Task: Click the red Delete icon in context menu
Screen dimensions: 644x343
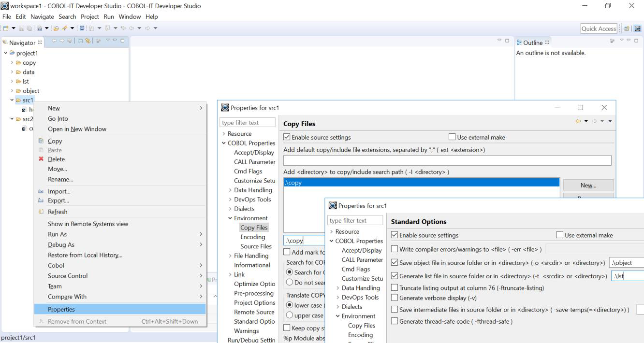Action: pos(41,159)
